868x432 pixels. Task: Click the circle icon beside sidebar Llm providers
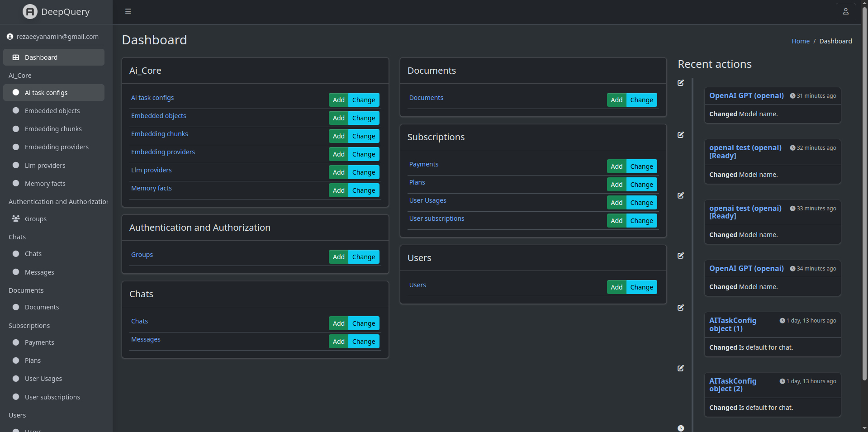pos(16,165)
